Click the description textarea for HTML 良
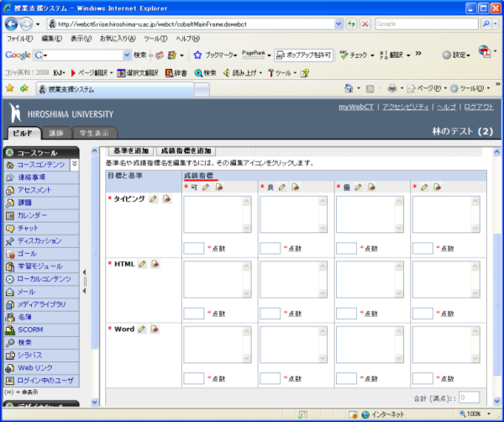Viewport: 504px width, 422px height. (x=293, y=279)
